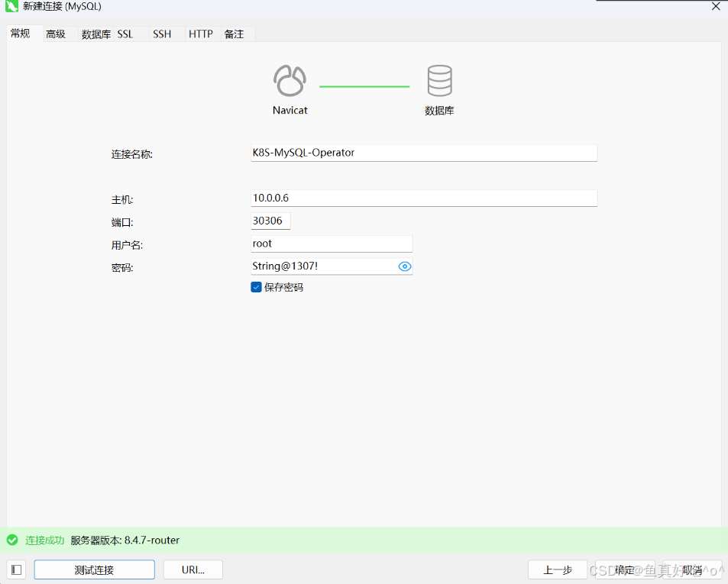Image resolution: width=728 pixels, height=584 pixels.
Task: Uncheck the 保存密码 checkbox
Action: [257, 287]
